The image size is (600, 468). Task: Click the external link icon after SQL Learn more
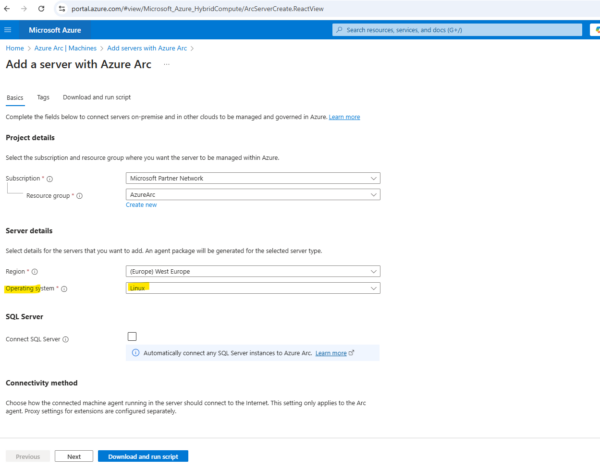tap(351, 353)
